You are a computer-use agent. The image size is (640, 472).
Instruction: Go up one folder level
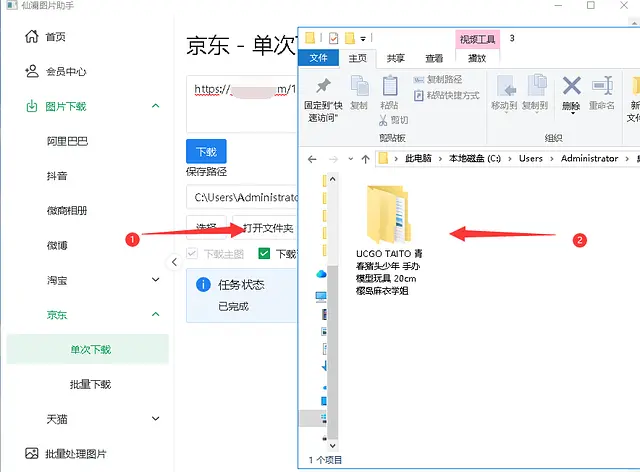(x=365, y=159)
